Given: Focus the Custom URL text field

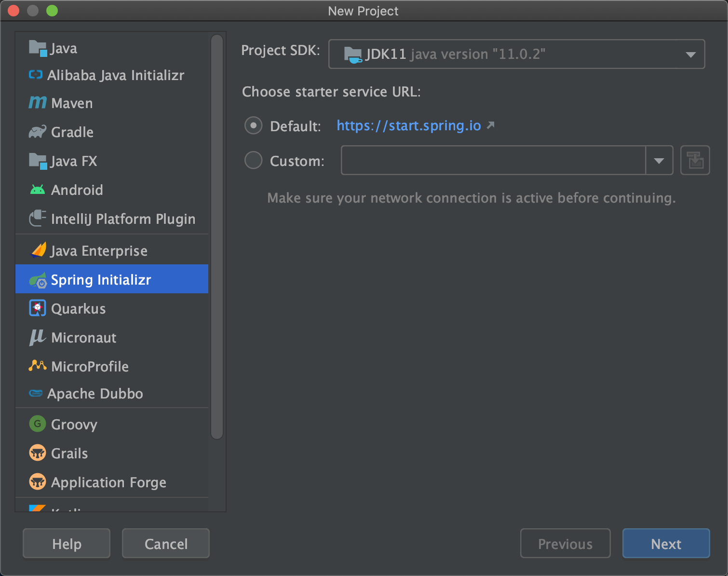Looking at the screenshot, I should [x=493, y=160].
